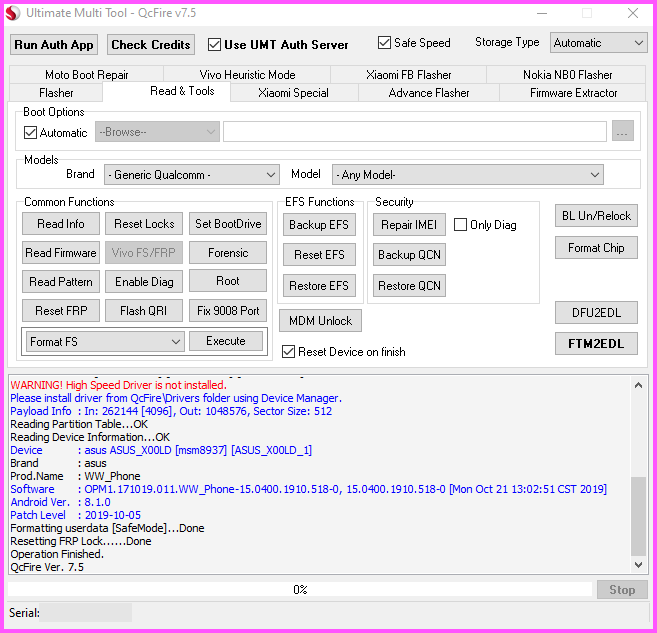The image size is (657, 633).
Task: Open the --Browse-- boot dropdown
Action: pyautogui.click(x=157, y=132)
